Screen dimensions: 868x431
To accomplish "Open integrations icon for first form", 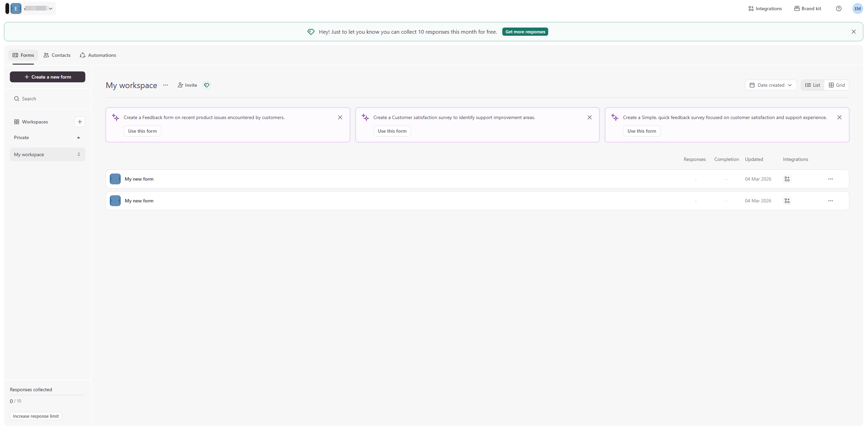I will coord(787,179).
